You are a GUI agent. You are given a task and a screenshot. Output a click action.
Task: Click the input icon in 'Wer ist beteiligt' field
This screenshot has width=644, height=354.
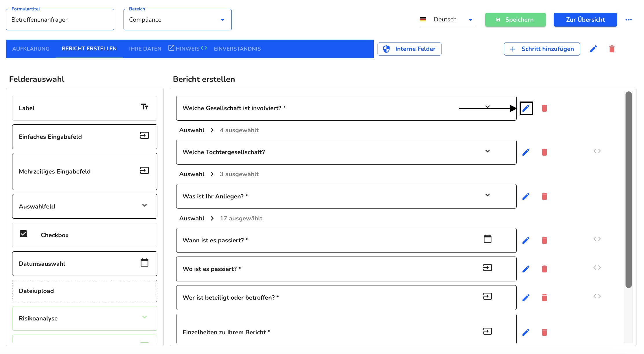point(487,296)
